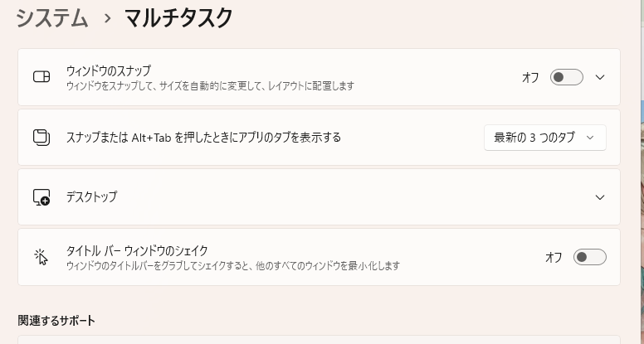The height and width of the screenshot is (344, 644).
Task: Open the 最新の 3 つのタブ dropdown
Action: pyautogui.click(x=544, y=138)
